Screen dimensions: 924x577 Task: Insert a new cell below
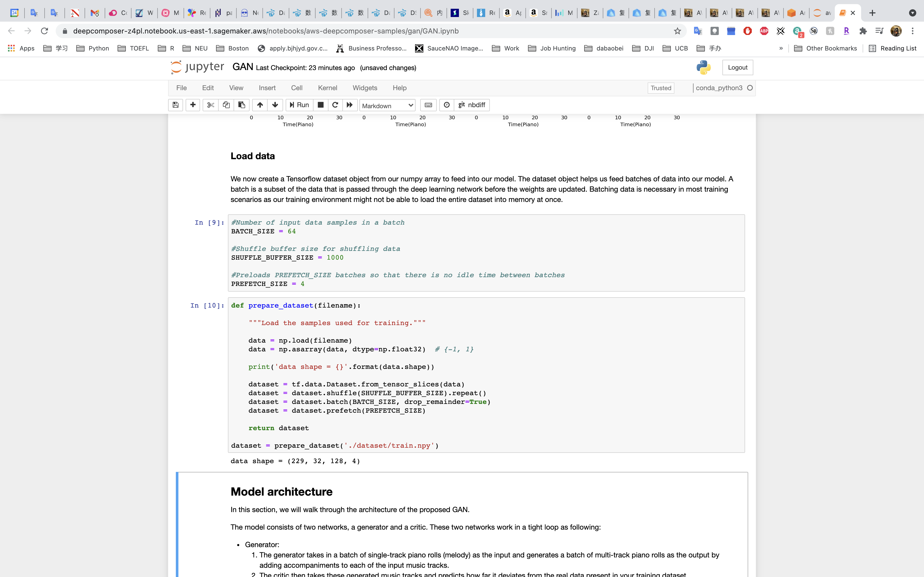pos(193,105)
